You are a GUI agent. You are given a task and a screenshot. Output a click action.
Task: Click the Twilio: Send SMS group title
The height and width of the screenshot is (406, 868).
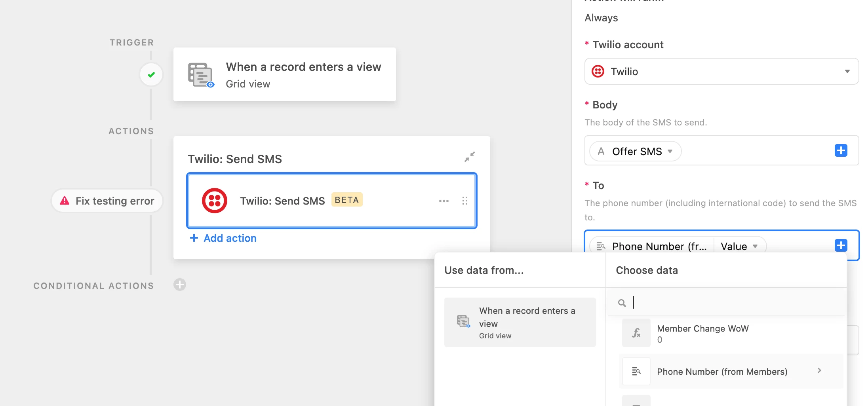pos(235,159)
